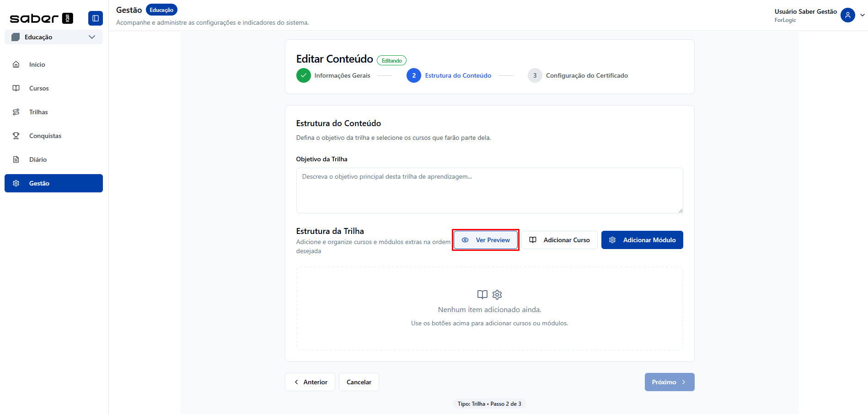
Task: Toggle the sidebar collapse button
Action: pos(95,18)
